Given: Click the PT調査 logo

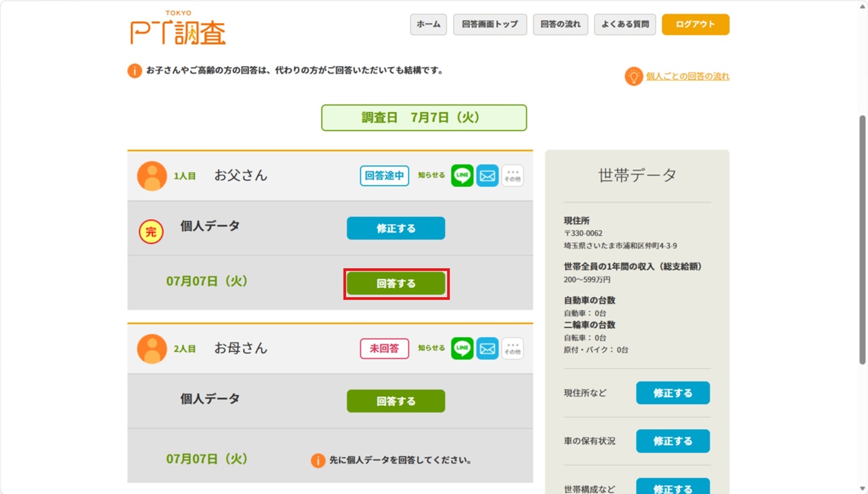Looking at the screenshot, I should pos(178,28).
